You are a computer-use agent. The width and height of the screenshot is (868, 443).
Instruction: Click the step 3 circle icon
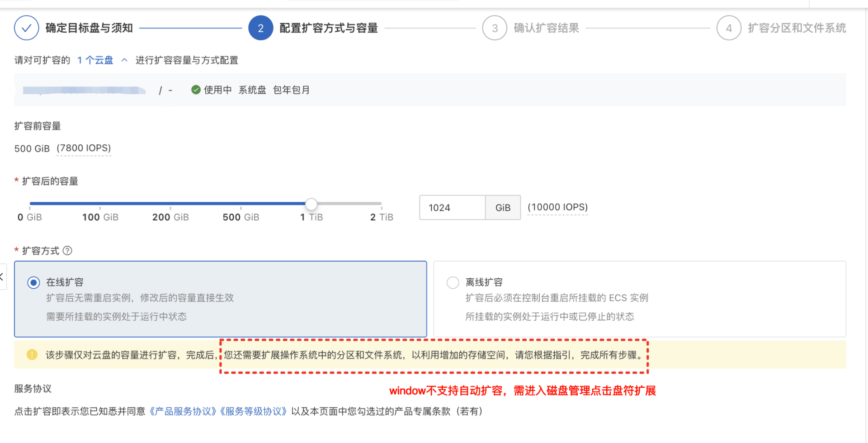coord(495,28)
